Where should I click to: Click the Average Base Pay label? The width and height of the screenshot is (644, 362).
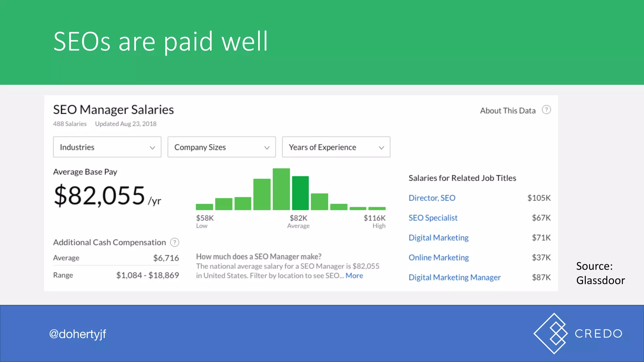[85, 172]
